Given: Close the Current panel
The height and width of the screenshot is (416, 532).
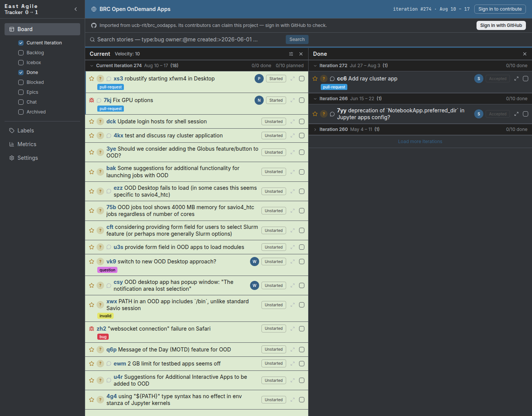Looking at the screenshot, I should tap(301, 54).
